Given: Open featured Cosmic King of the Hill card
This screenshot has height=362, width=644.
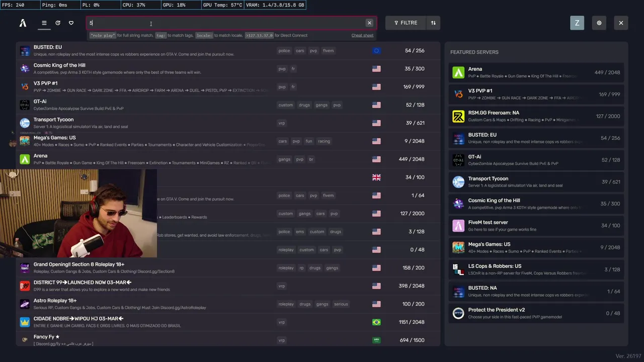Looking at the screenshot, I should (x=536, y=204).
